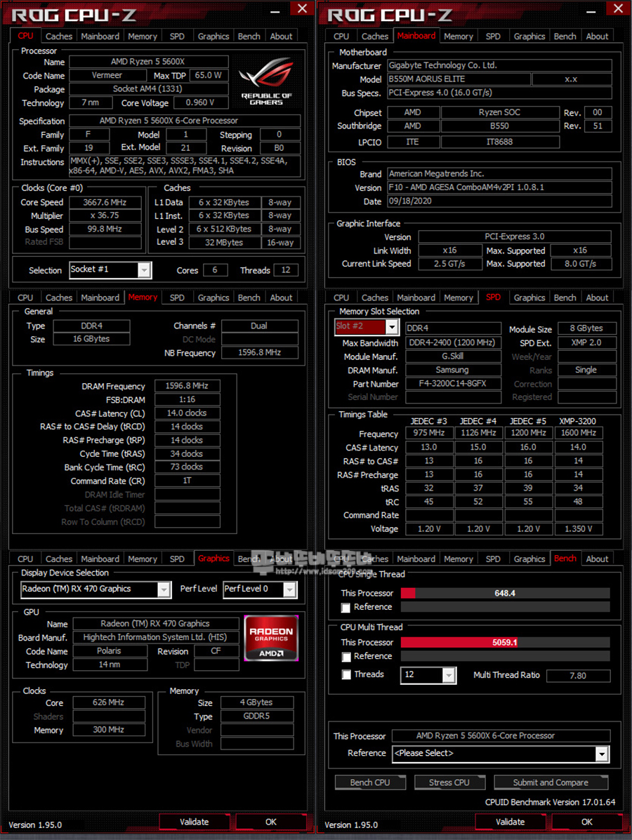Click the Max TDP value 65.0 W
The image size is (632, 840).
click(x=209, y=76)
